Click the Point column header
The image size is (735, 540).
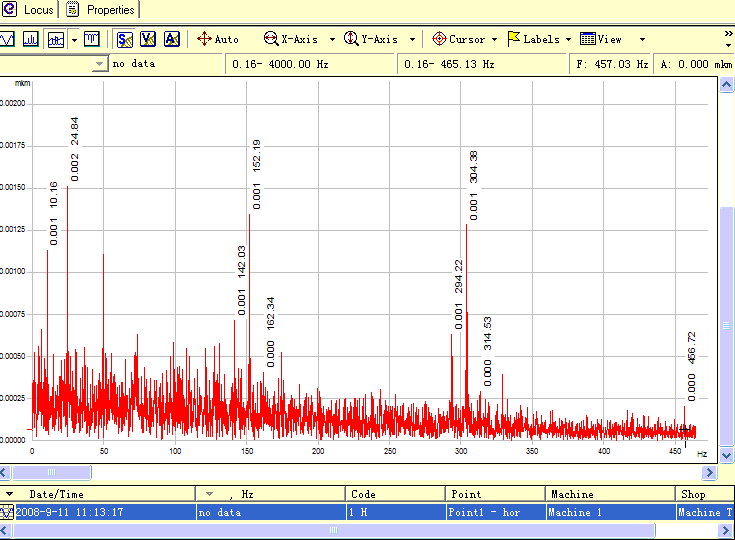tap(495, 494)
